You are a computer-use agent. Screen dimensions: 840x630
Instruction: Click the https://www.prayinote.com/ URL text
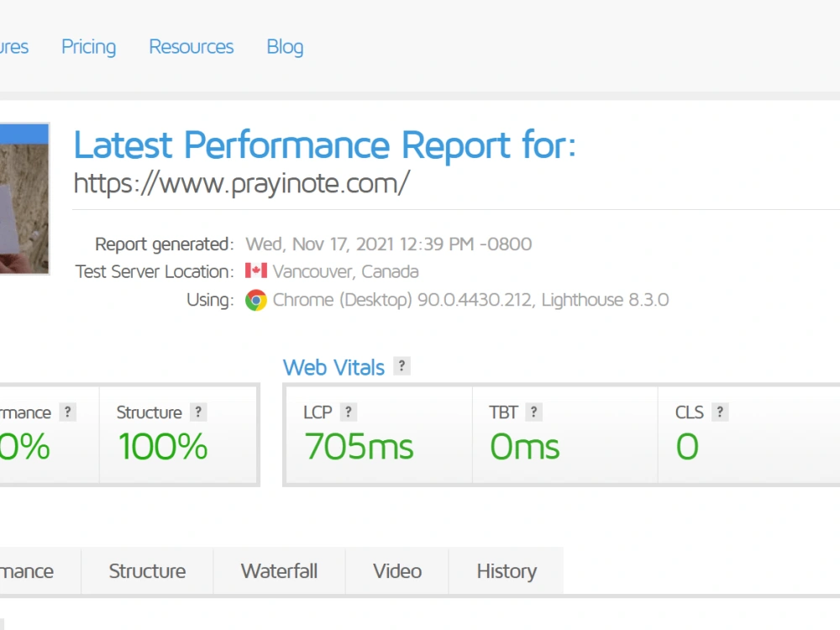pyautogui.click(x=242, y=184)
